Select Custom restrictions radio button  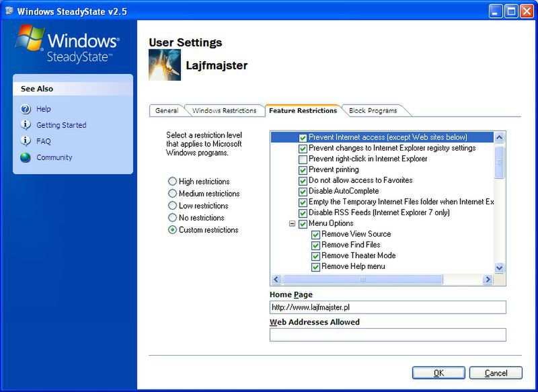[x=173, y=230]
